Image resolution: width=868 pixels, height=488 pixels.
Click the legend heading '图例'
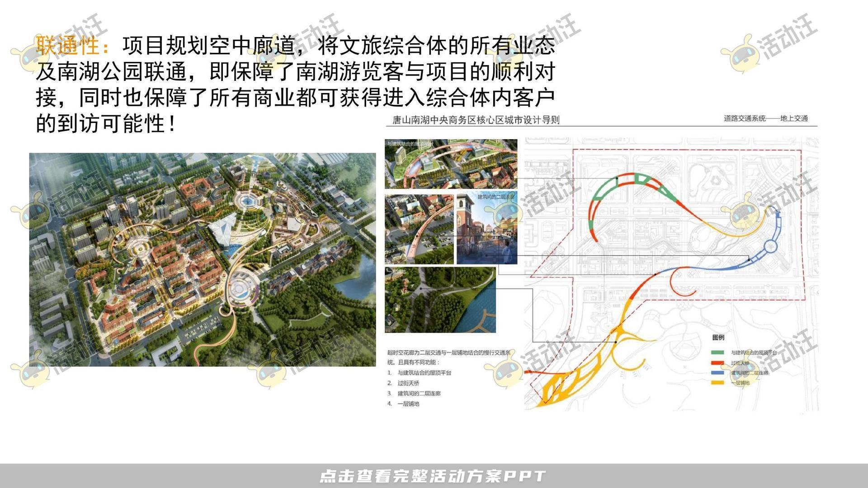[718, 338]
